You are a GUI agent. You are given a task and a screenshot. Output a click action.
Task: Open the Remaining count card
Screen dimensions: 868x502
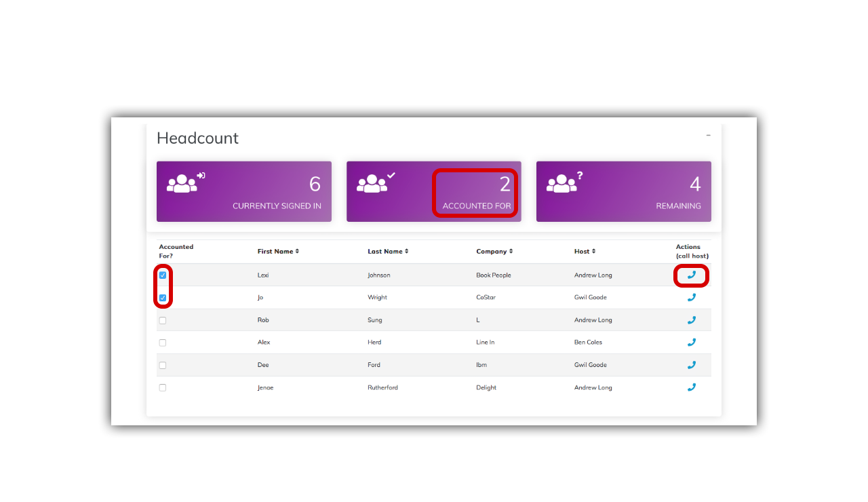click(x=624, y=191)
